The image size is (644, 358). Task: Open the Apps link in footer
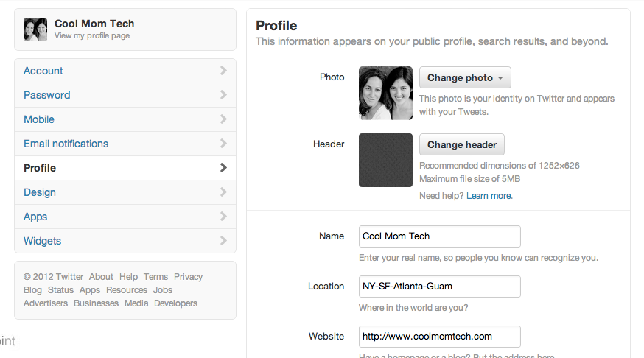pyautogui.click(x=90, y=290)
